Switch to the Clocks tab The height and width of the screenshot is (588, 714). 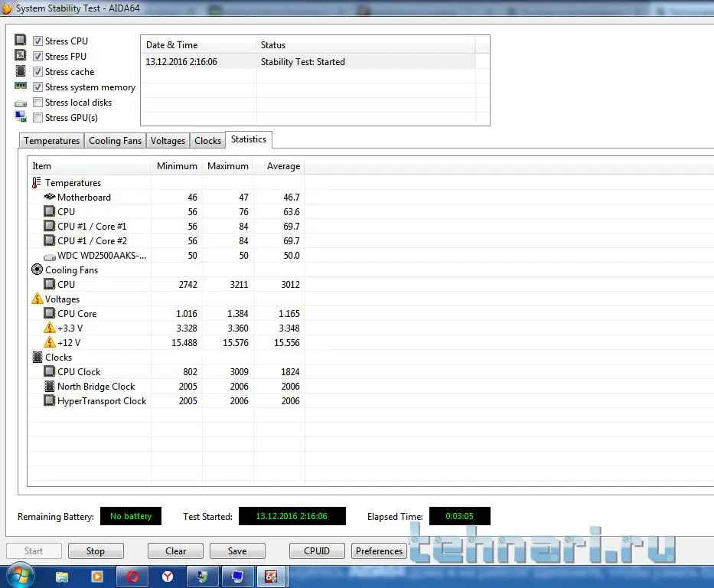pos(207,141)
